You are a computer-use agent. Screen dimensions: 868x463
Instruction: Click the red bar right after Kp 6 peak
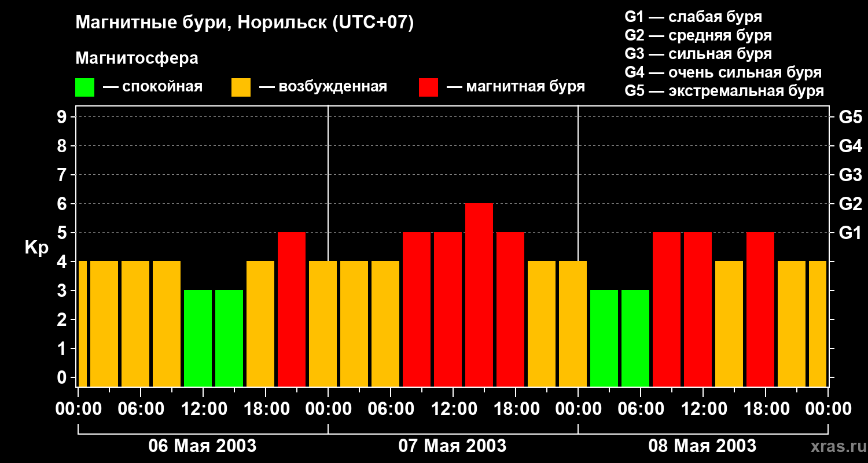coord(510,310)
